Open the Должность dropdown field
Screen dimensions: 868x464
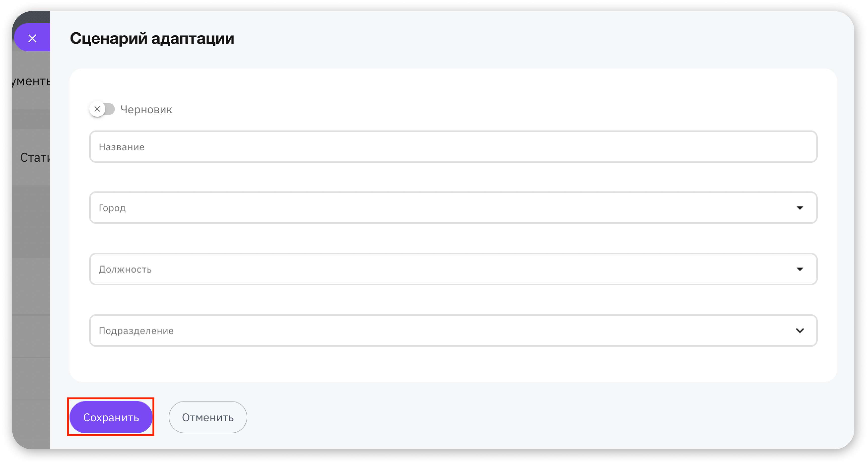[x=453, y=269]
